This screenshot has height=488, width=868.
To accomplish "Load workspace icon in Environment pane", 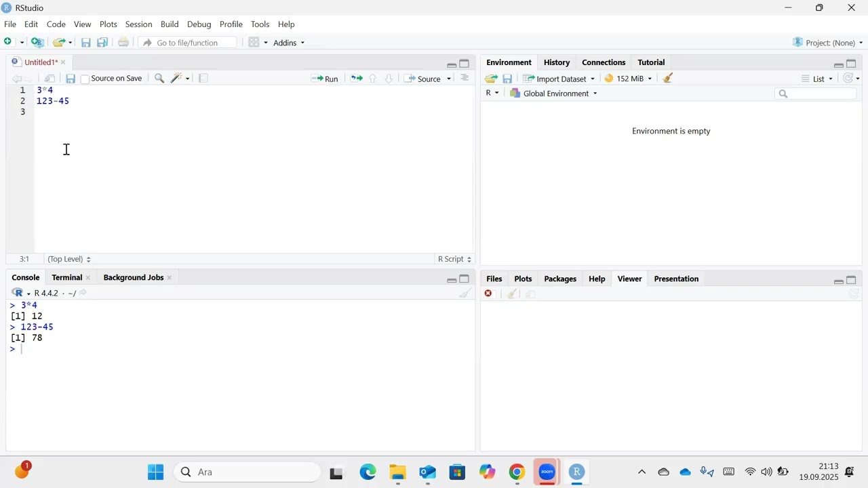I will (x=492, y=79).
